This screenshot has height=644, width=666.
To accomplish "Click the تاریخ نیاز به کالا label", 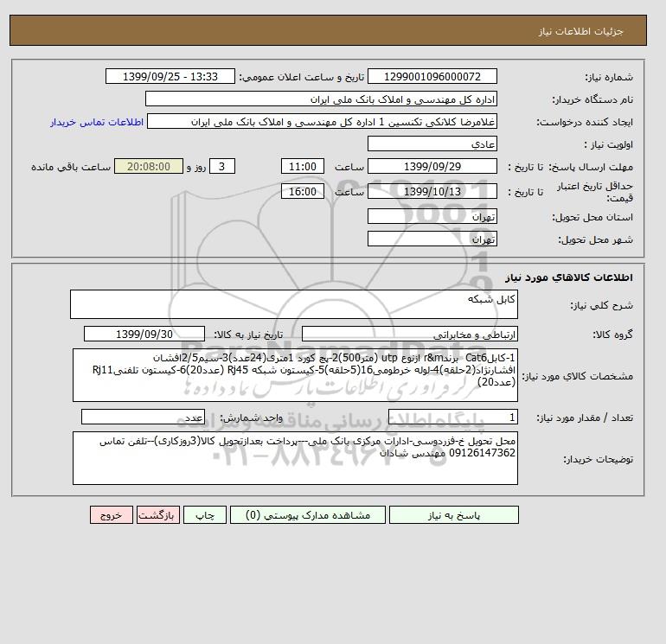I will point(248,335).
